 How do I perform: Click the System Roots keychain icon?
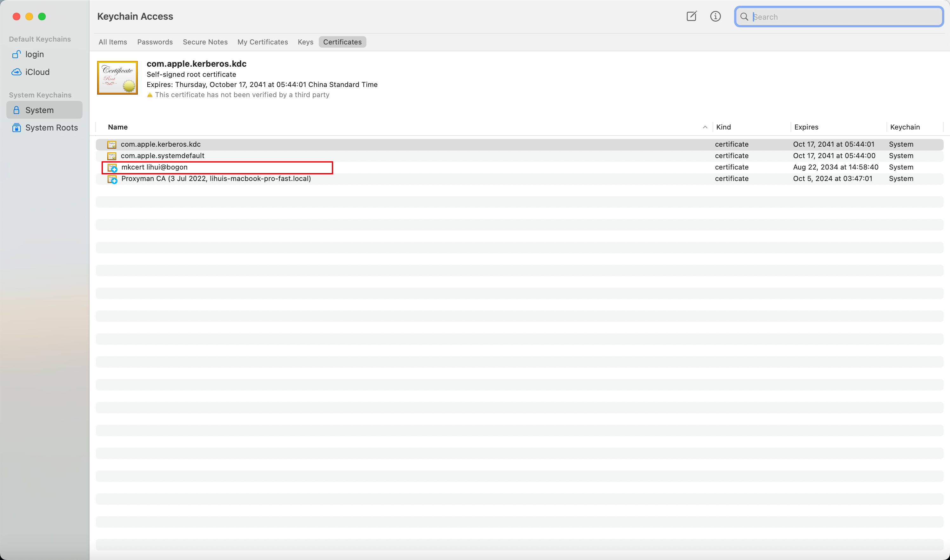(x=16, y=128)
